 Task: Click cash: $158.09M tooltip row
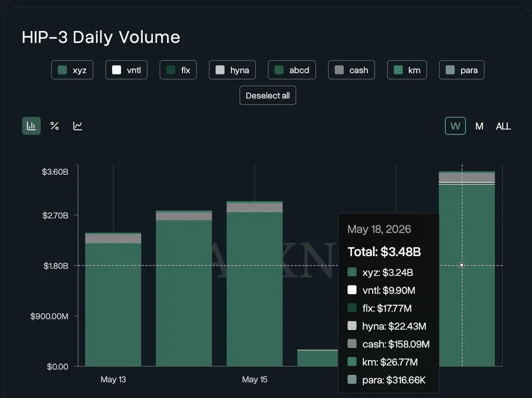pyautogui.click(x=388, y=344)
